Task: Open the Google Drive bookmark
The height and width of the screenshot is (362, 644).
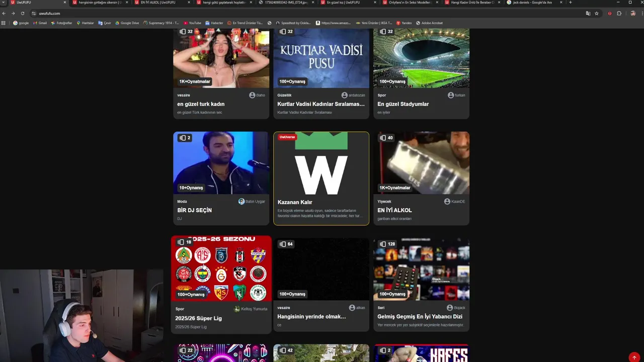Action: (x=127, y=23)
